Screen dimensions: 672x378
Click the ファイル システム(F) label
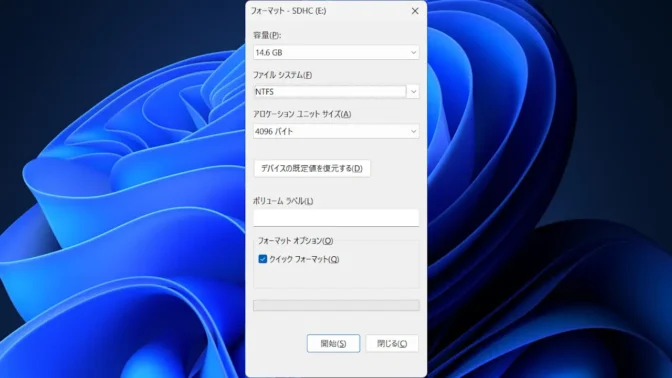click(282, 75)
